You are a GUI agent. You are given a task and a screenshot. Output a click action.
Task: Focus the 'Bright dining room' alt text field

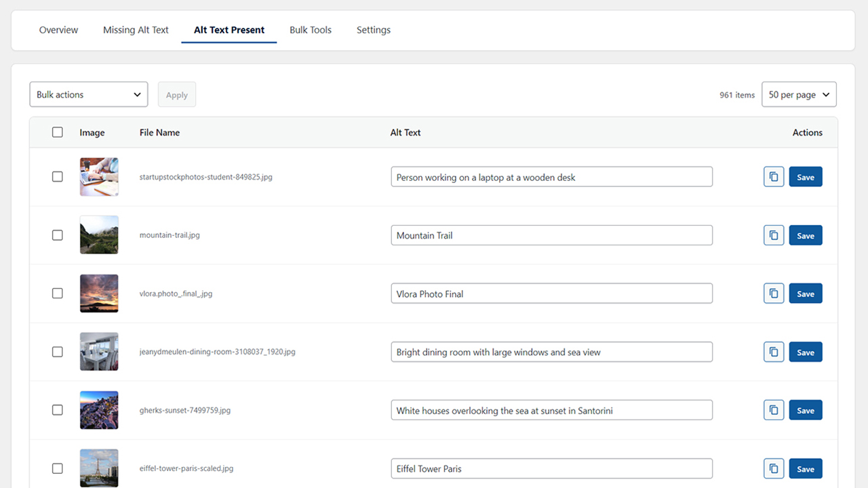tap(552, 352)
